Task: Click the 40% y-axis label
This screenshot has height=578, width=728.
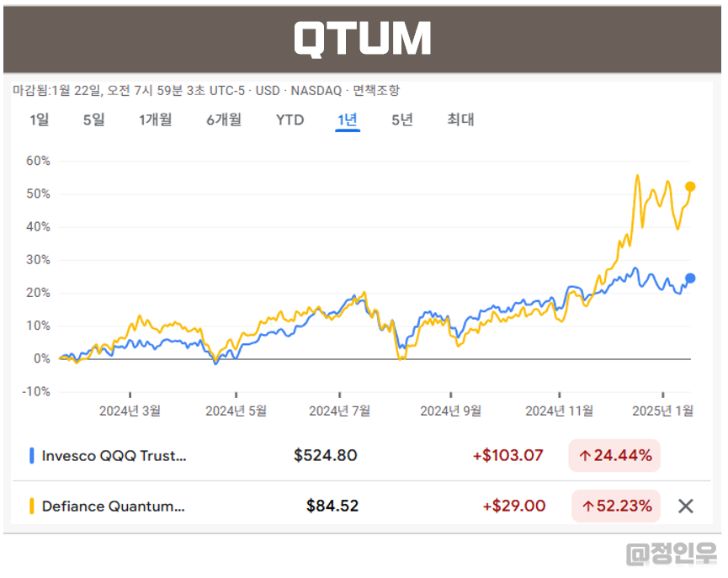Action: [38, 227]
